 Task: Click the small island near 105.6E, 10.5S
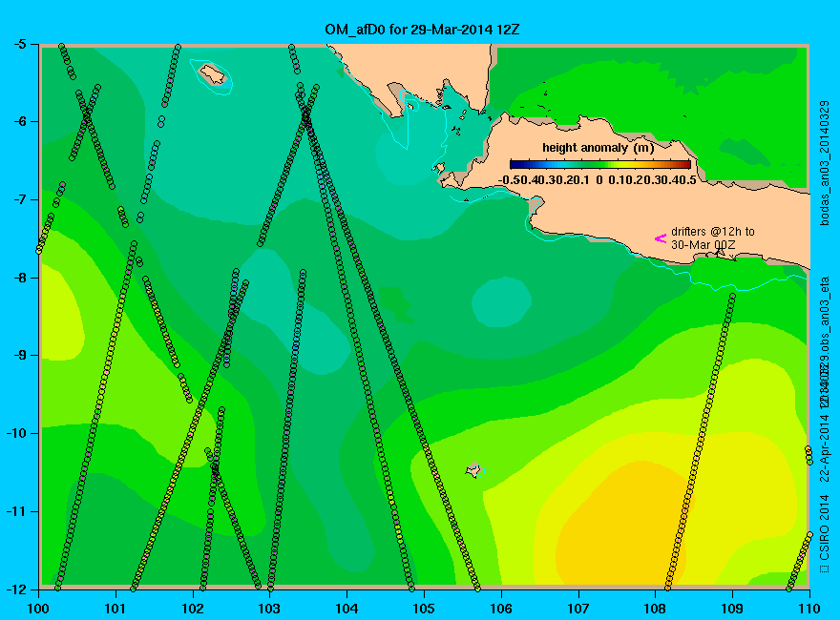point(473,469)
